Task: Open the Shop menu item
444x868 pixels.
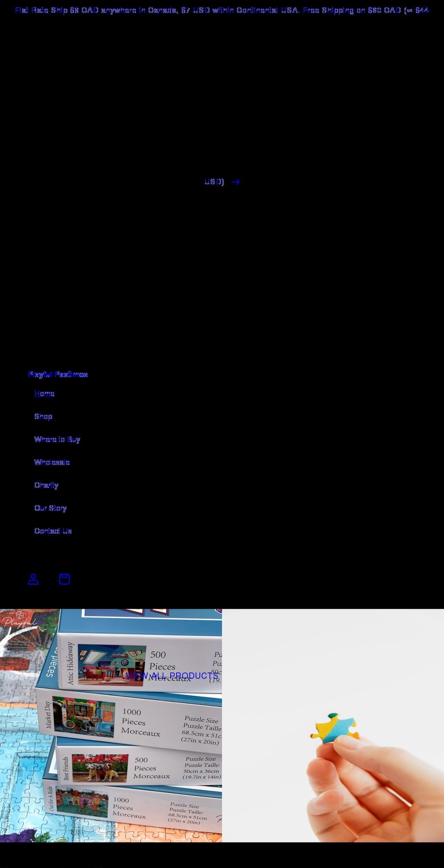Action: 43,416
